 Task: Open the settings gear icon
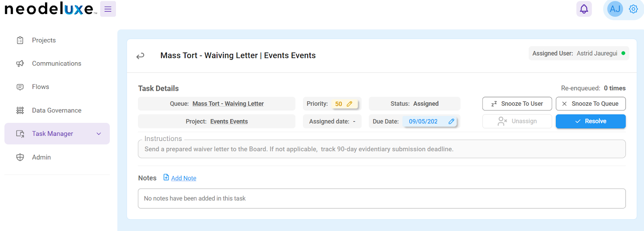tap(634, 9)
